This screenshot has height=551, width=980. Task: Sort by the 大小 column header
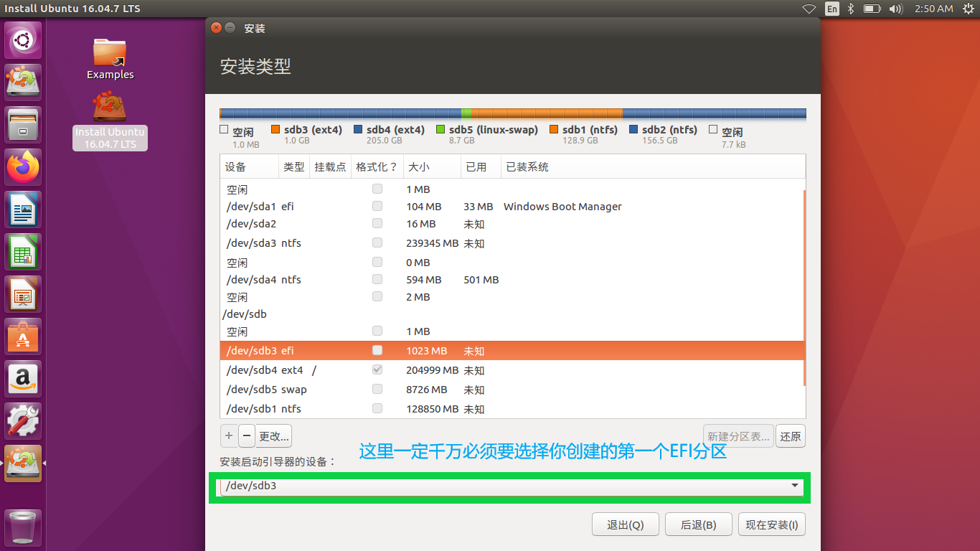tap(418, 167)
